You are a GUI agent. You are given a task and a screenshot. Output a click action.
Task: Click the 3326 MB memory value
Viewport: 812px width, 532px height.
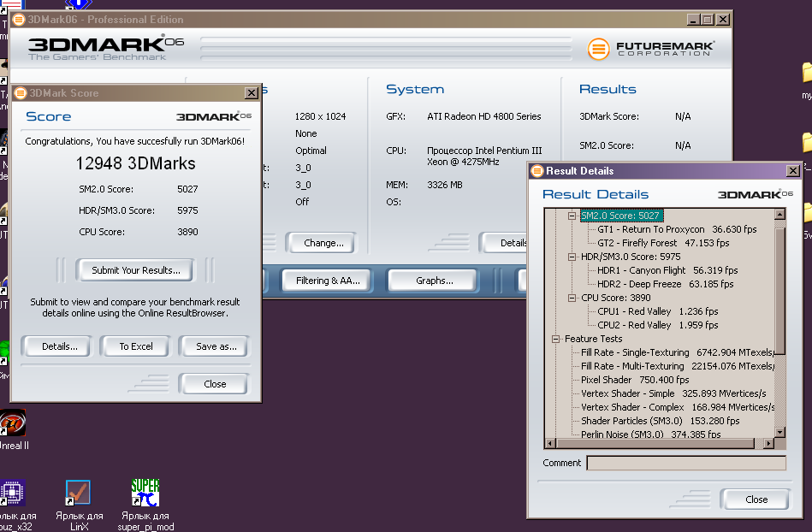444,185
